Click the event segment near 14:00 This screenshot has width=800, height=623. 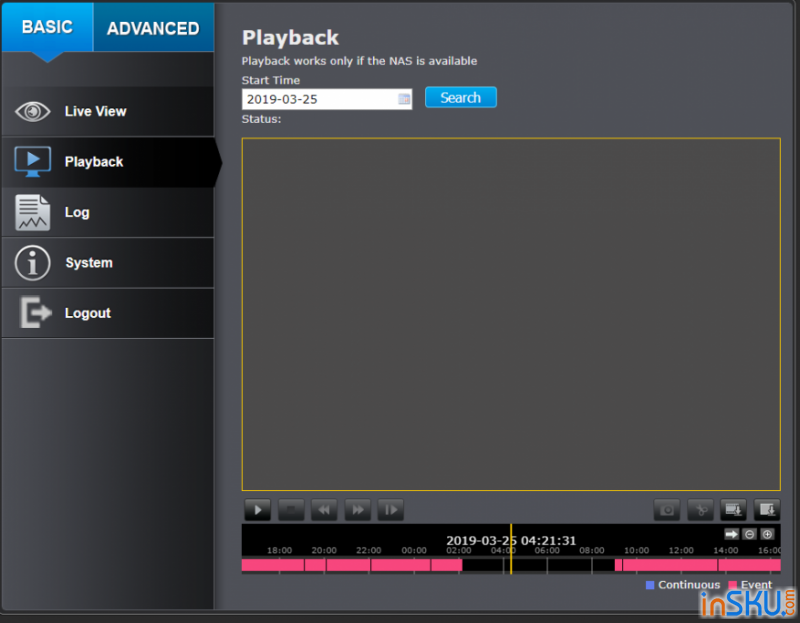click(x=749, y=565)
